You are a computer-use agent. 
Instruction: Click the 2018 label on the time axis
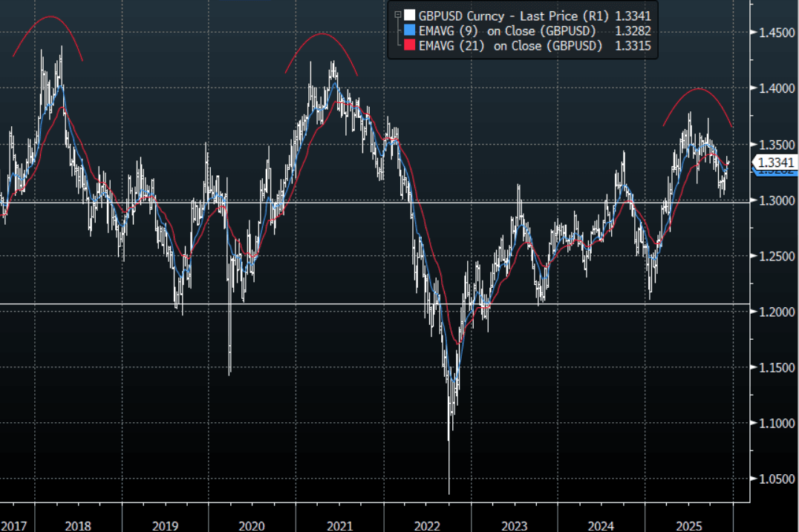(x=78, y=526)
